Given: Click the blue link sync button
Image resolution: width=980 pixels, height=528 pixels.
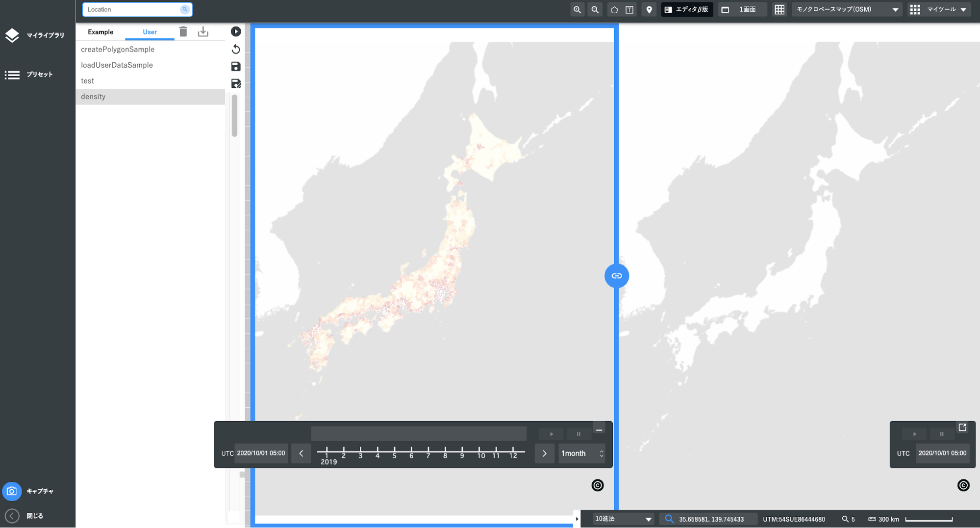Looking at the screenshot, I should (x=617, y=276).
